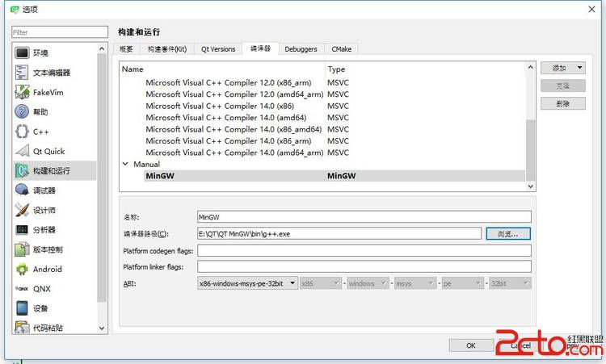This screenshot has width=606, height=364.
Task: Click the 名称 name field containing MinGW
Action: tap(364, 217)
